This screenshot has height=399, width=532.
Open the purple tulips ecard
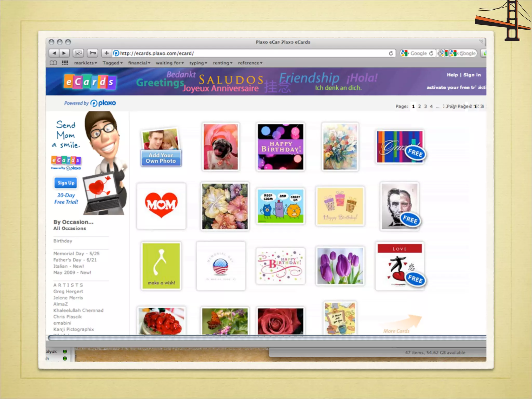point(340,266)
